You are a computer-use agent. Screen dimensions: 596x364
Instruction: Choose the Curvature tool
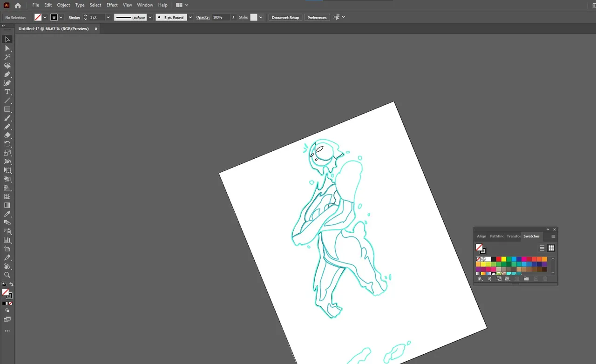[x=7, y=83]
